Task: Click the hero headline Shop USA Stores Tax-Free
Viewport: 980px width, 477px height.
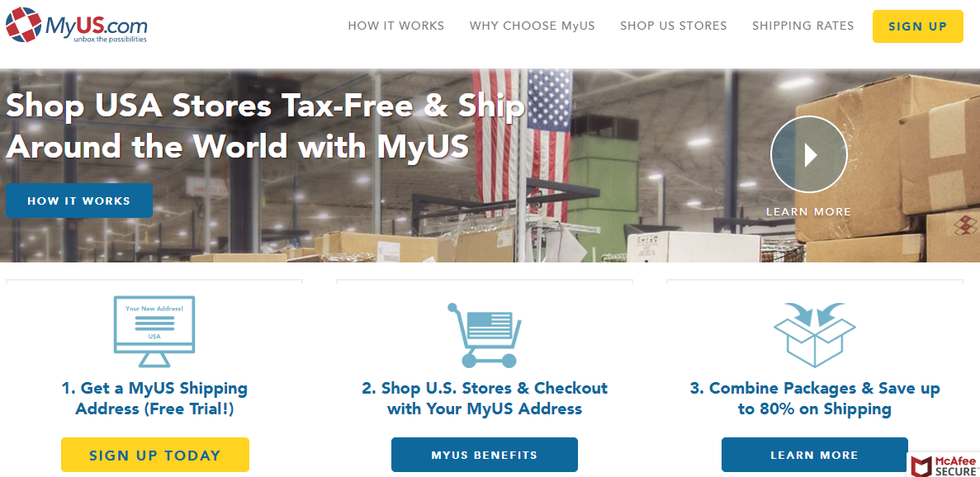Action: click(x=265, y=125)
